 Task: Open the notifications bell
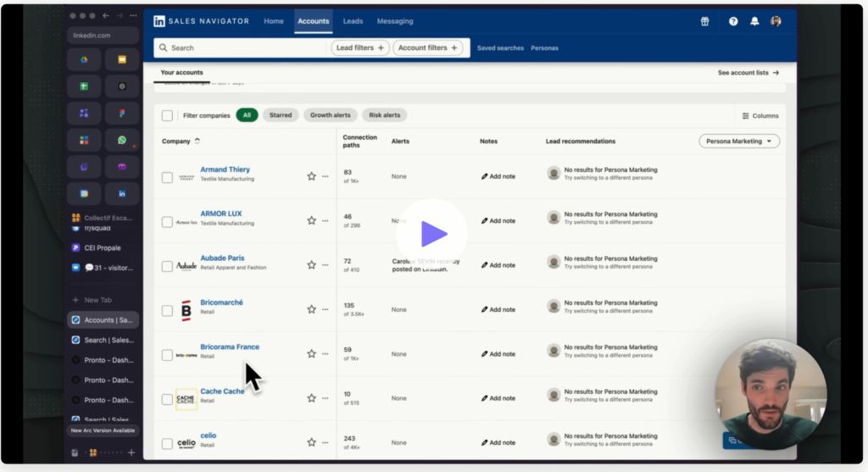pyautogui.click(x=754, y=21)
